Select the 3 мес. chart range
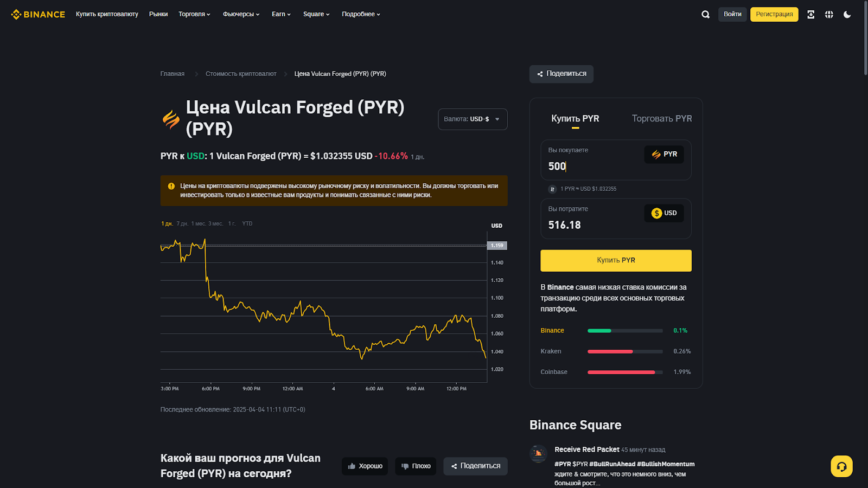 [x=215, y=223]
